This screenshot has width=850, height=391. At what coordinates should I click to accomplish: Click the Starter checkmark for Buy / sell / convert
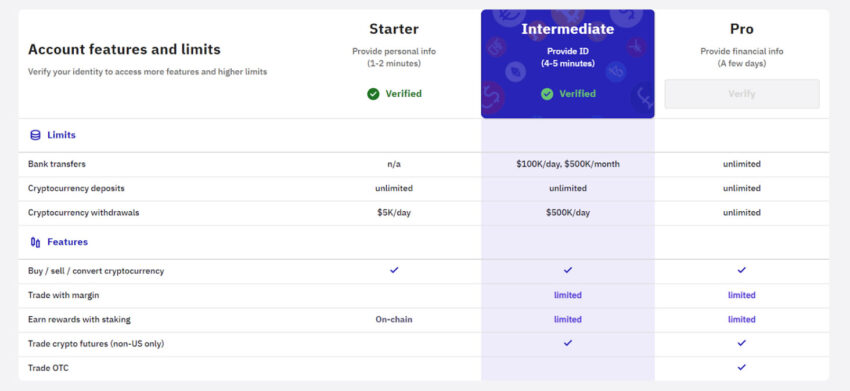click(x=394, y=270)
